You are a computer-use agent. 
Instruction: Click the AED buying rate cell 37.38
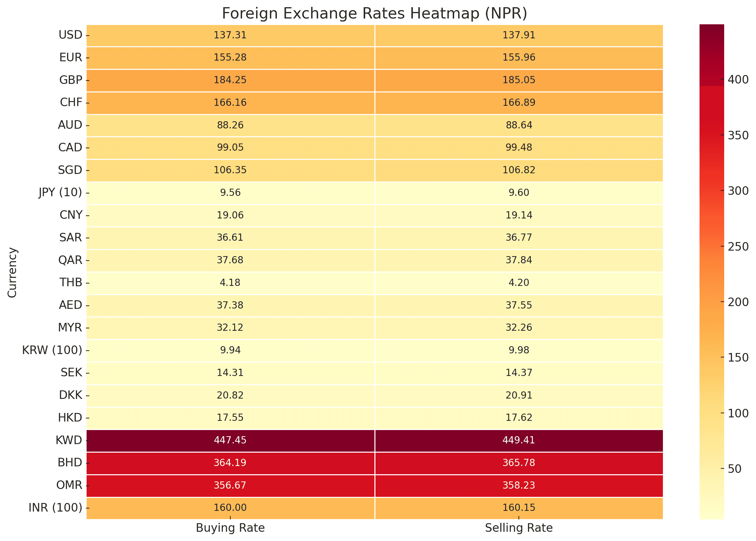pos(230,305)
